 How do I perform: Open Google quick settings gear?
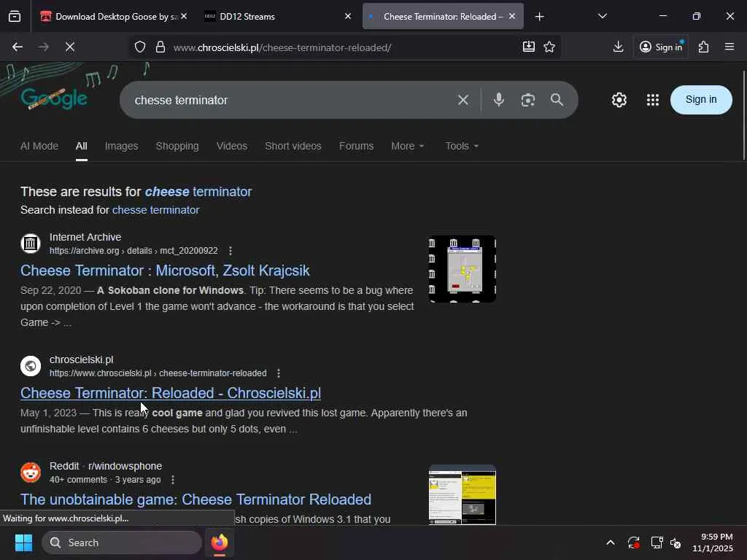click(619, 100)
